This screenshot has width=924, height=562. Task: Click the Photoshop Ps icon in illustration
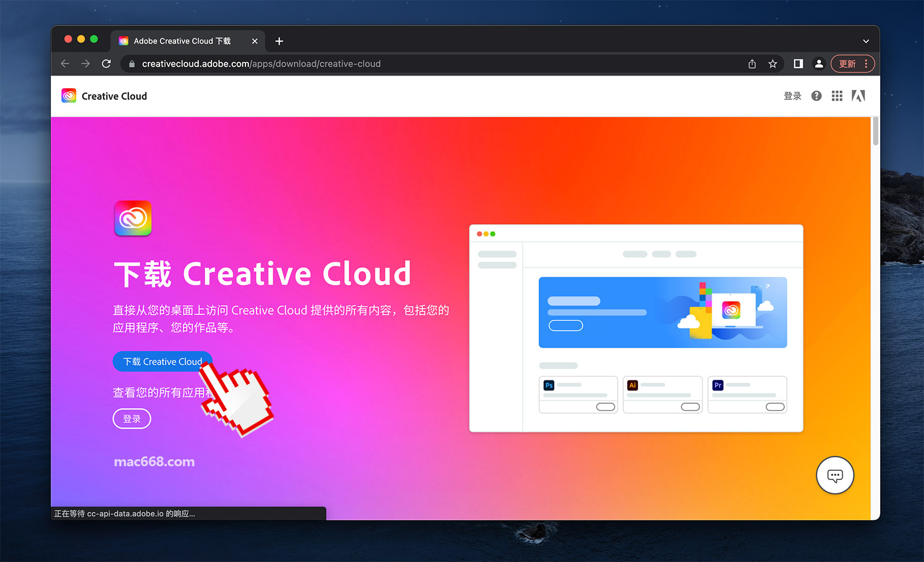pyautogui.click(x=549, y=385)
